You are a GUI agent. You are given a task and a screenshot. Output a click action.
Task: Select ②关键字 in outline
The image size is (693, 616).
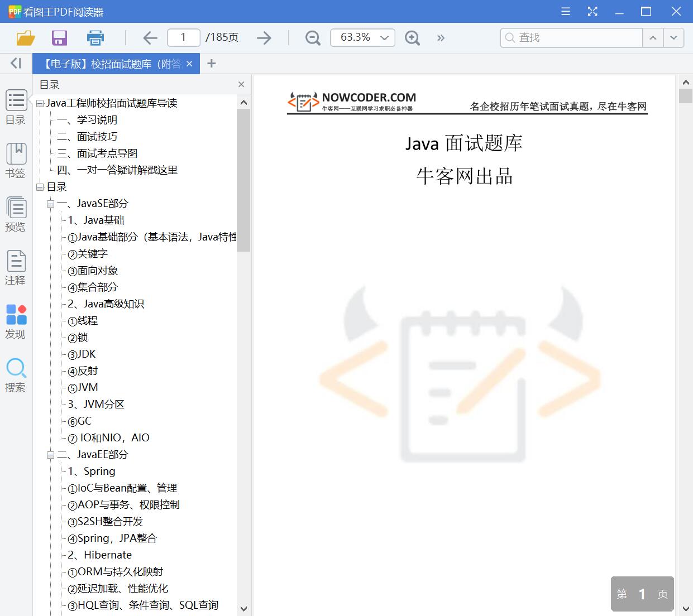(x=88, y=254)
